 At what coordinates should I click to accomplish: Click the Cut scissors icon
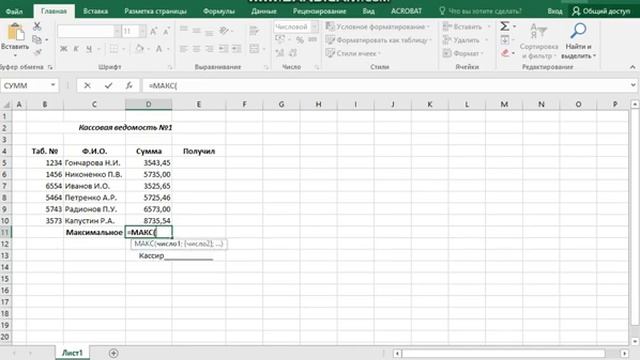click(37, 27)
